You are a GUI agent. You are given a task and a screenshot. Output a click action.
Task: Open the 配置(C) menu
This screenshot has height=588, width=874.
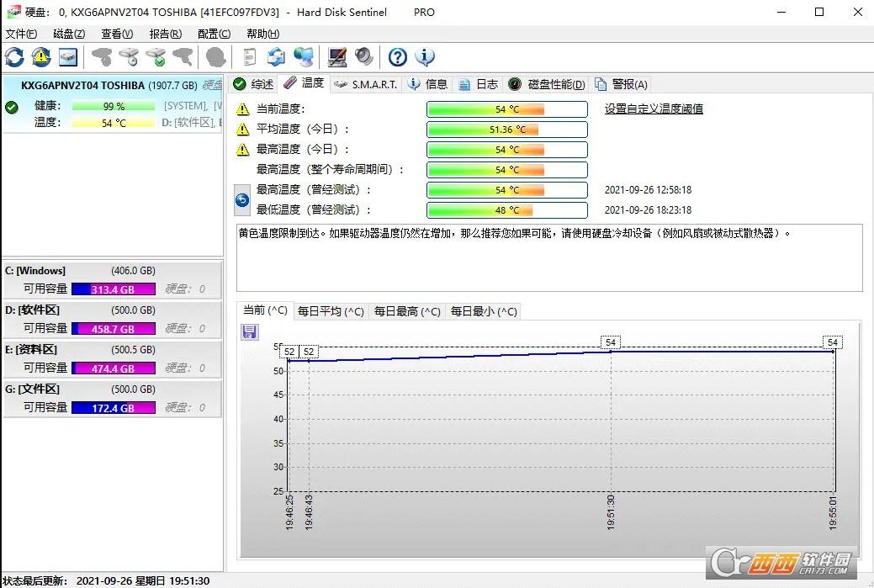tap(213, 34)
